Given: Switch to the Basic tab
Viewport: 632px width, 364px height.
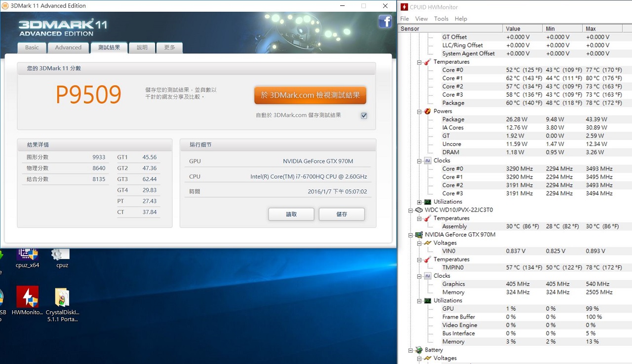Looking at the screenshot, I should [32, 48].
